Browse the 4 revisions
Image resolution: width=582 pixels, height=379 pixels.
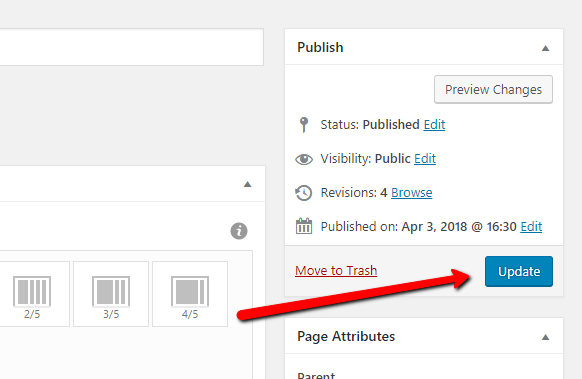412,193
